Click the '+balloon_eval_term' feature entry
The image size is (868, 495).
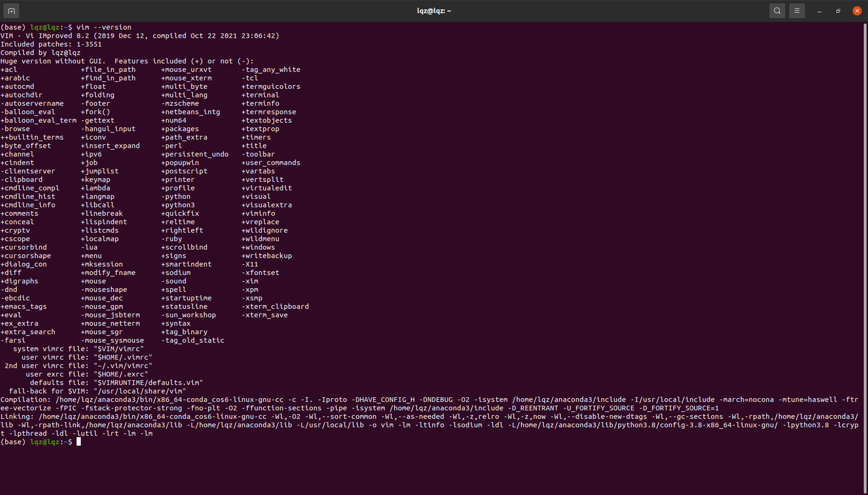click(39, 120)
